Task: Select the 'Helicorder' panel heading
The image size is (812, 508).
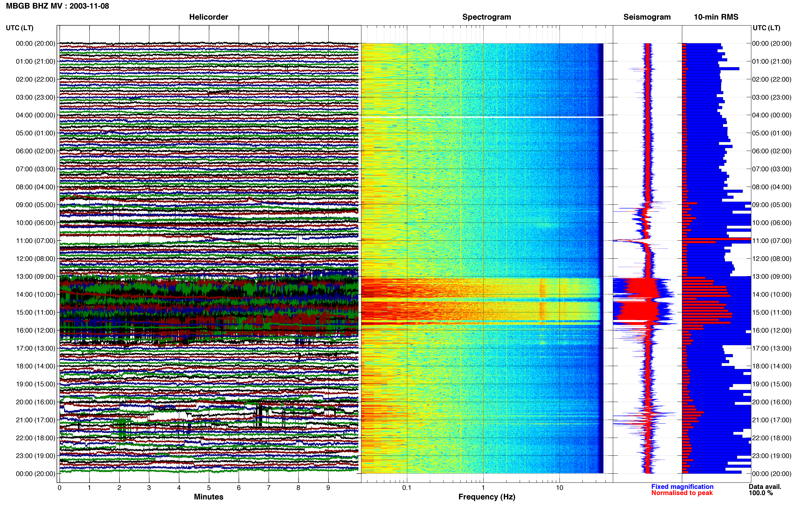Action: click(209, 17)
